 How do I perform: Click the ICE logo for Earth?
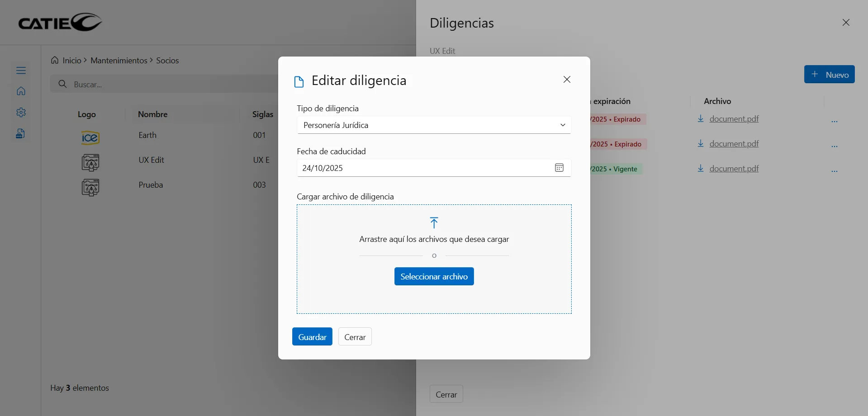point(90,137)
